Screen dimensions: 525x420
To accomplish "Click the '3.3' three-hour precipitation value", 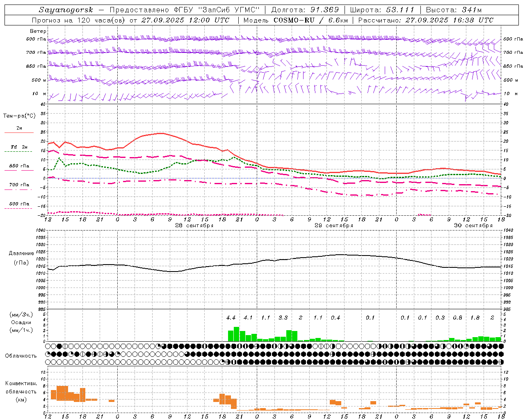I will click(x=283, y=317).
